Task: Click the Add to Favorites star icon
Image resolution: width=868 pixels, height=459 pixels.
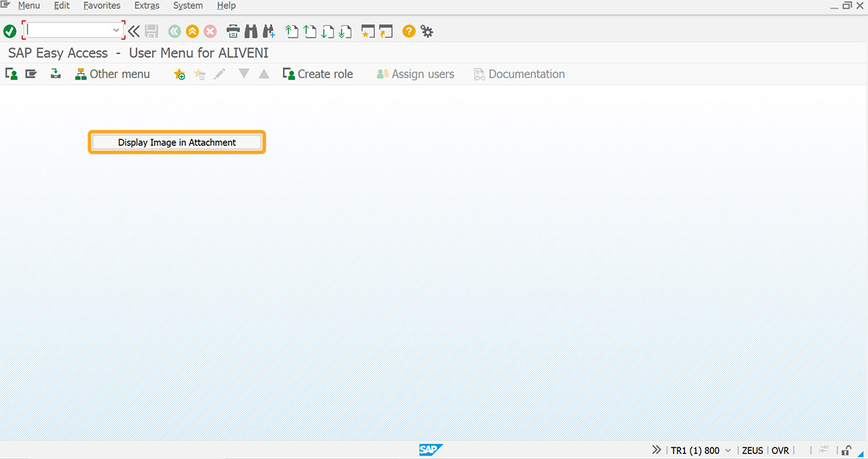Action: [179, 74]
